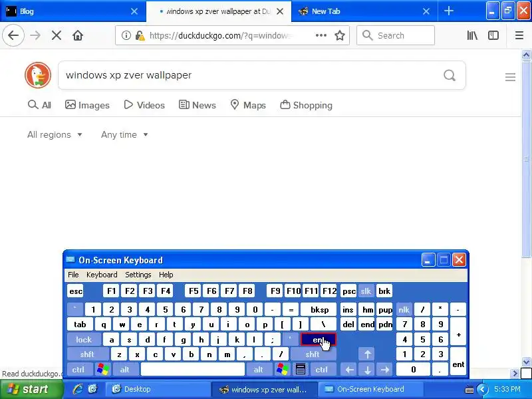Click the main ent key next to apostrophe
532x399 pixels.
pyautogui.click(x=319, y=339)
